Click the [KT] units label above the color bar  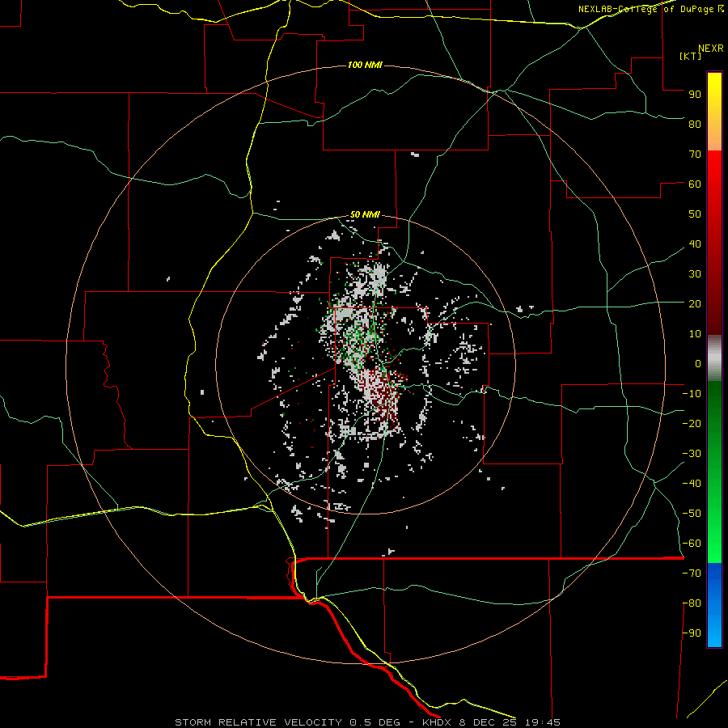tap(691, 56)
